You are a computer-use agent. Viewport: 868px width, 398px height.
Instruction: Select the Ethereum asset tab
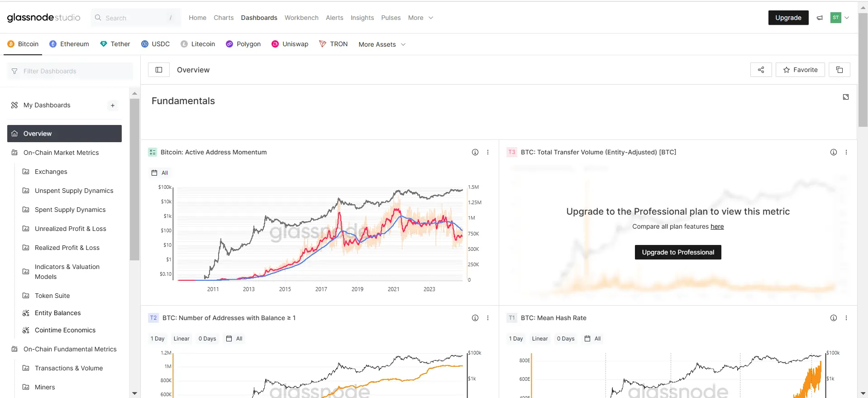[x=69, y=44]
